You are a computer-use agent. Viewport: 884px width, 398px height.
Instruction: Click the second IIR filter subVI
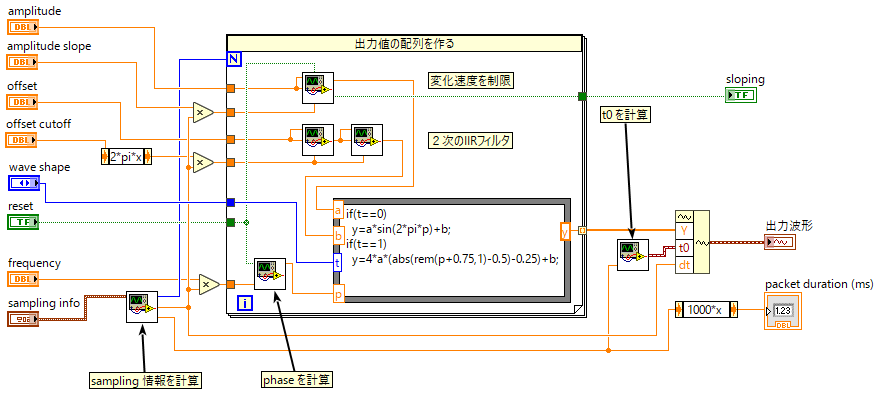pos(366,140)
